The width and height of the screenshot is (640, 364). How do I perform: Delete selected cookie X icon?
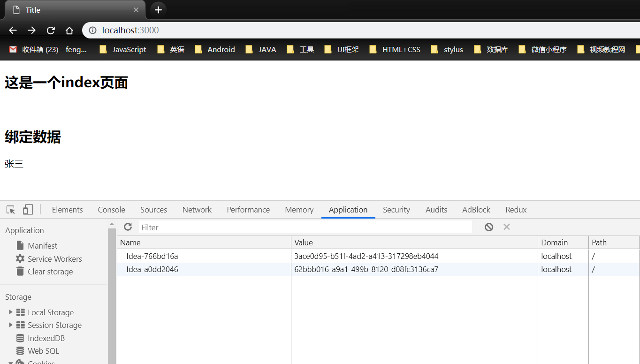tap(507, 227)
